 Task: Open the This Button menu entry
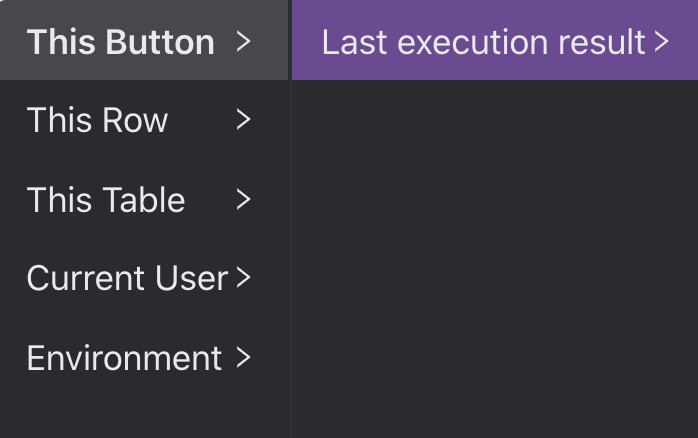[140, 41]
